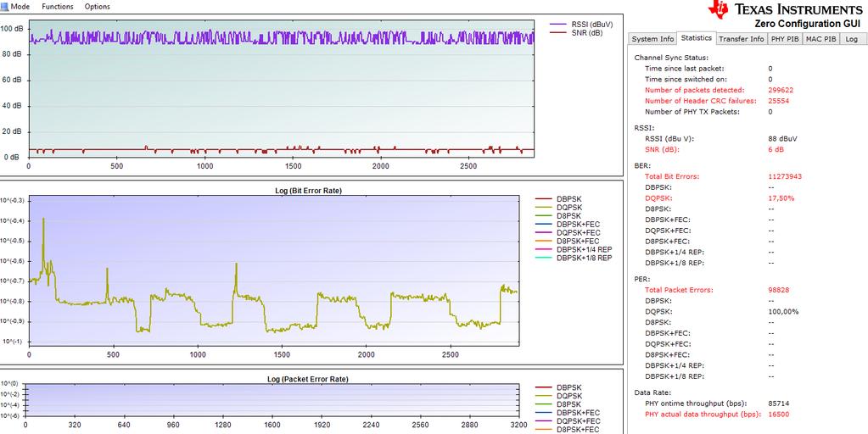
Task: Click the actual data throughput value 16500
Action: point(779,415)
